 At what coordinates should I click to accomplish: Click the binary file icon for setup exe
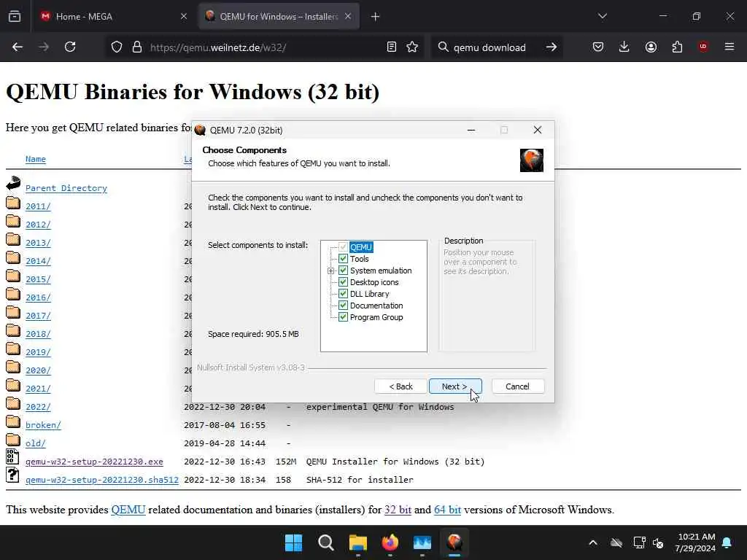pos(13,456)
